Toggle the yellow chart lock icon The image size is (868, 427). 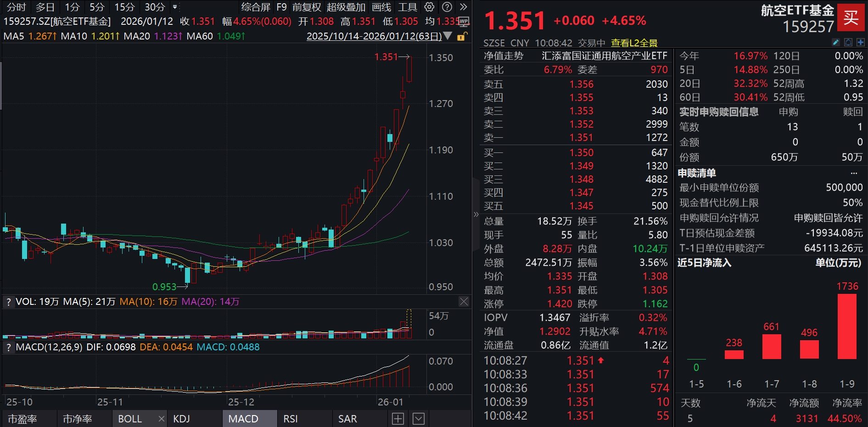460,36
